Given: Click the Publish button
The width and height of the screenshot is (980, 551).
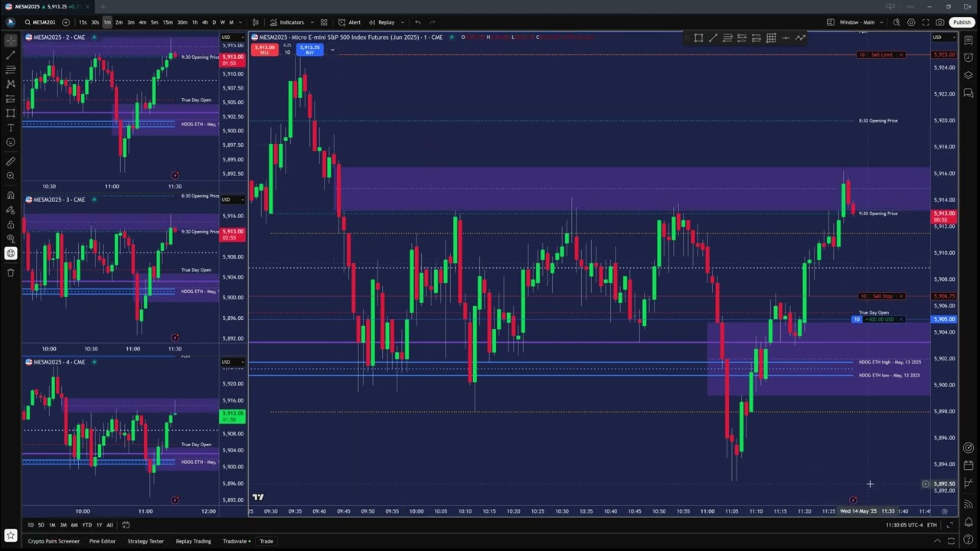Looking at the screenshot, I should tap(962, 22).
